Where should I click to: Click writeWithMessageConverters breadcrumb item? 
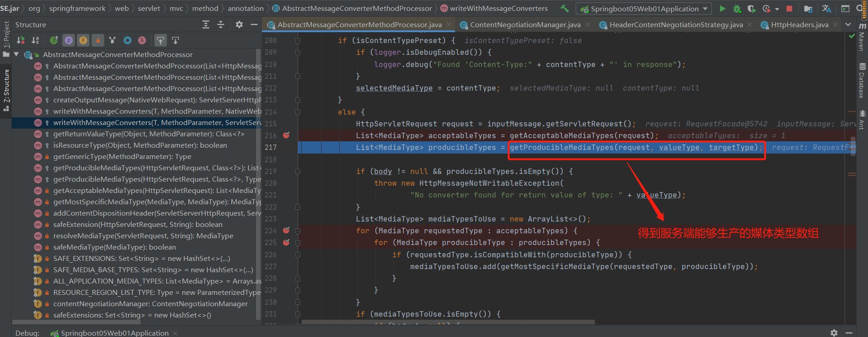click(494, 8)
